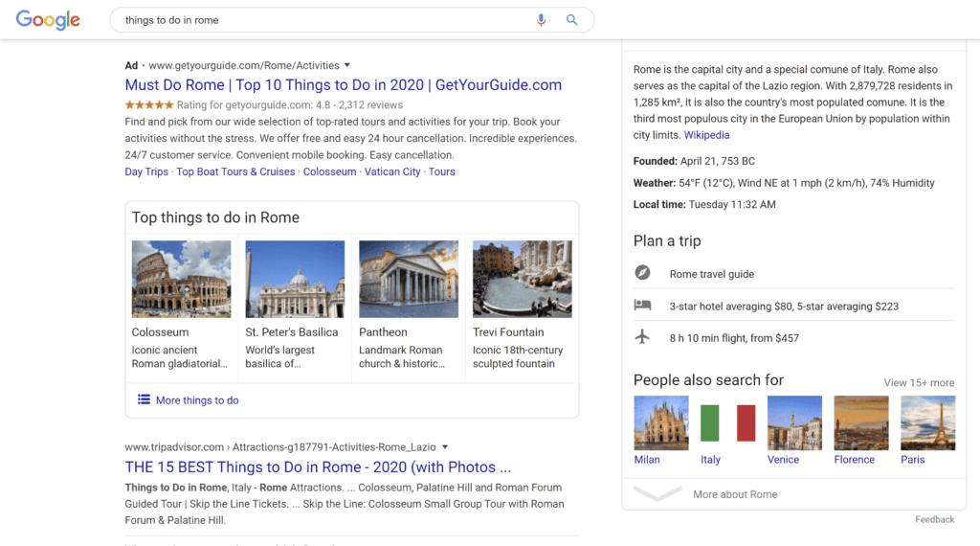Open the Italy label link
980x546 pixels.
[x=711, y=460]
